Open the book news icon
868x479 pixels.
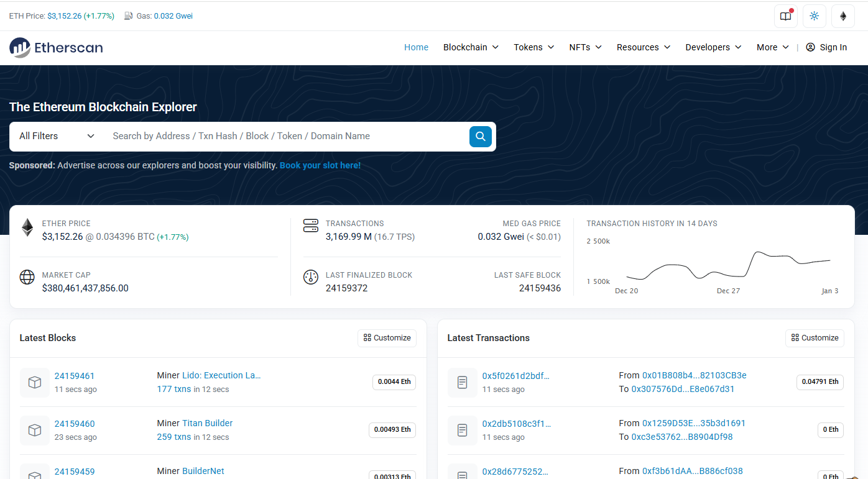786,16
